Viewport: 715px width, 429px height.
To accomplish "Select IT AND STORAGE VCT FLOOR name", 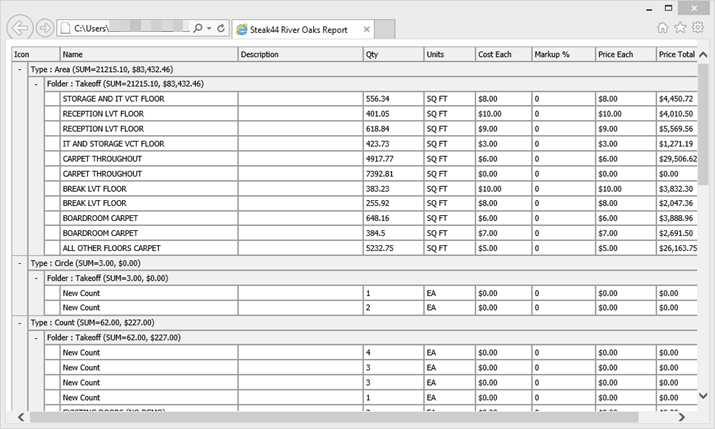I will (x=114, y=144).
